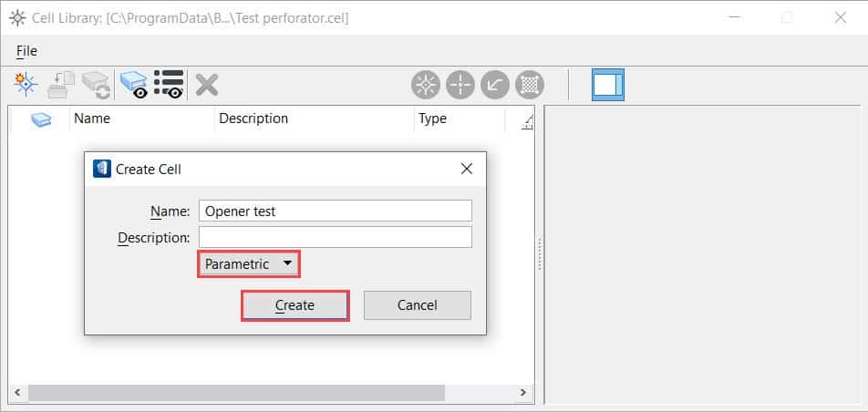Click the Delete Cell X icon
Viewport: 868px width, 412px height.
coord(207,85)
